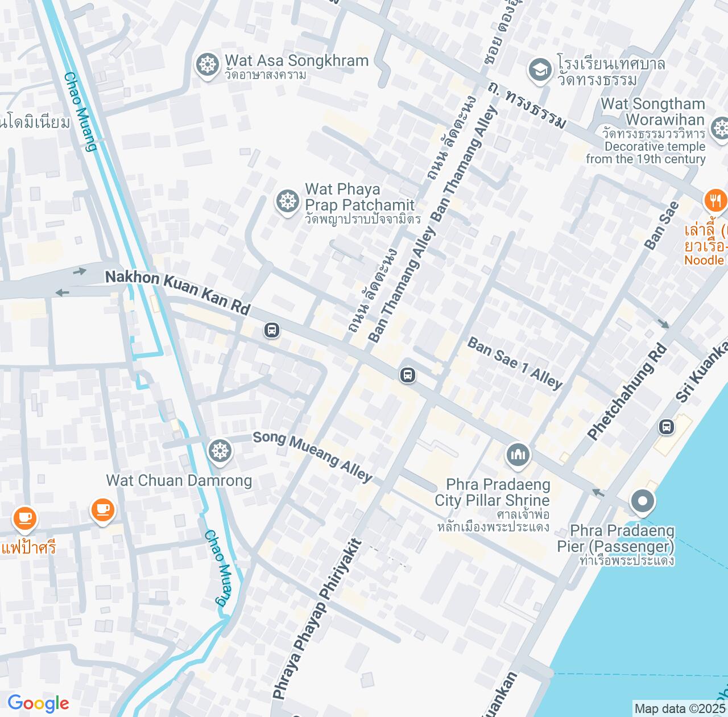This screenshot has width=728, height=717.
Task: Click the Wat Songtham Worawihan text label
Action: 653,112
